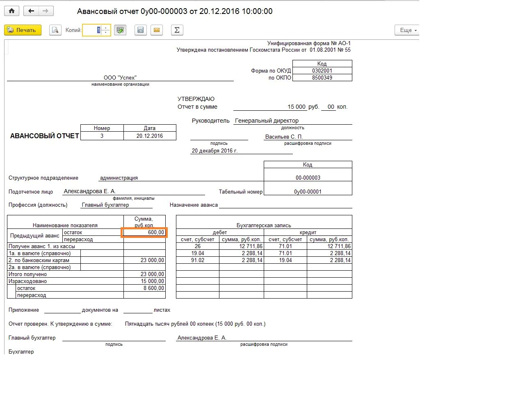Viewport: 525px width, 420px height.
Task: Increase copies count with up stepper
Action: point(106,28)
